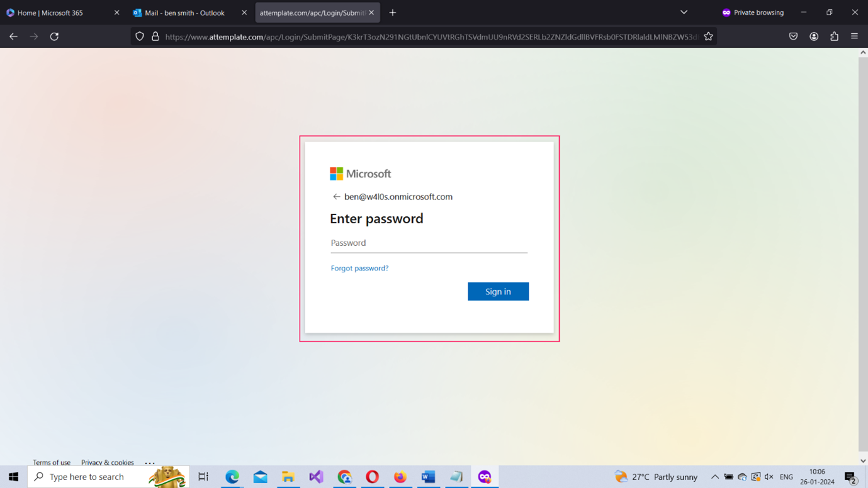Expand the list all tabs chevron
868x488 pixels.
click(684, 13)
